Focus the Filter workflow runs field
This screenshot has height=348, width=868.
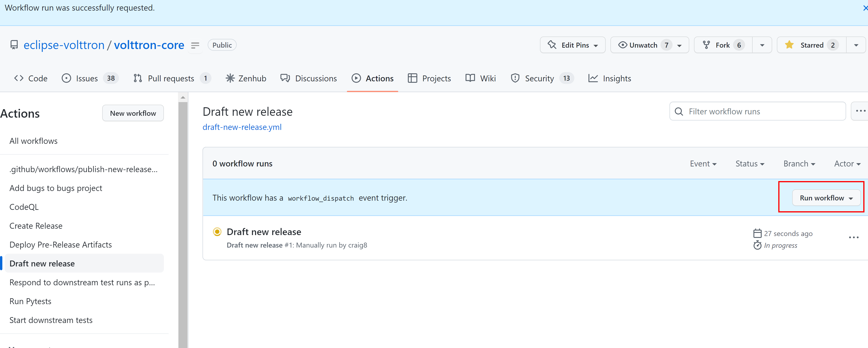757,112
